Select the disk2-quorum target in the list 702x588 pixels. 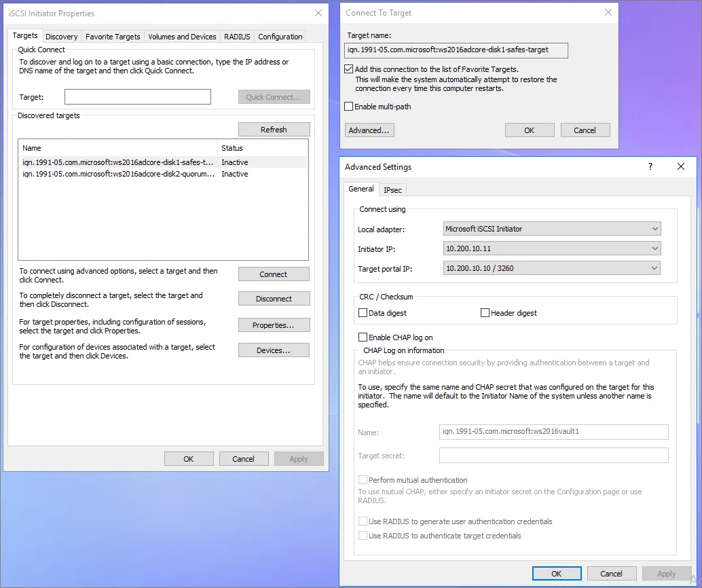click(x=118, y=174)
